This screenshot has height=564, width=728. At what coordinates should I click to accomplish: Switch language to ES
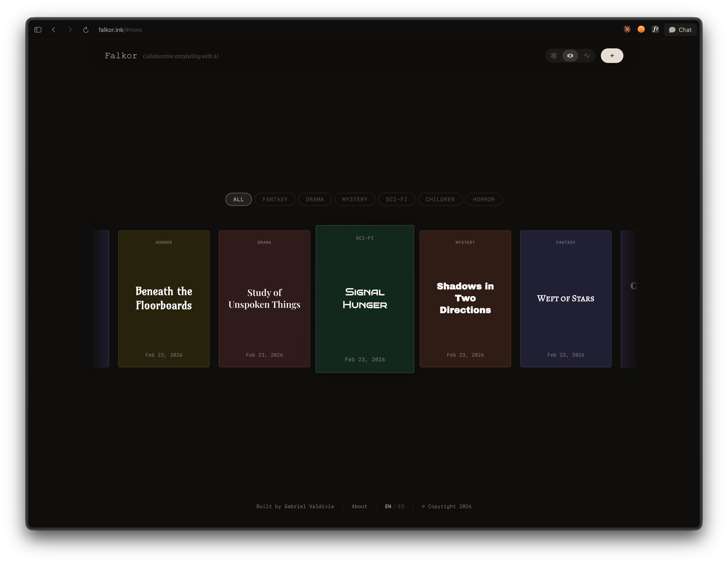click(401, 506)
